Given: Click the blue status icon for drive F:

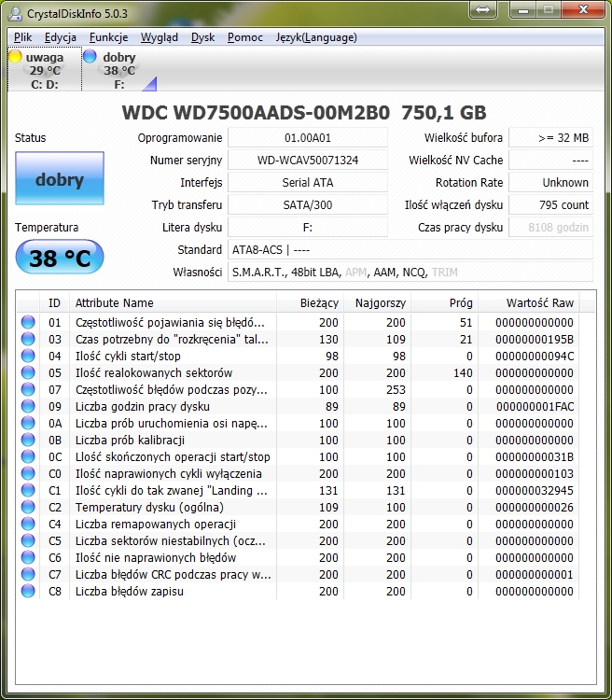Looking at the screenshot, I should (x=90, y=56).
